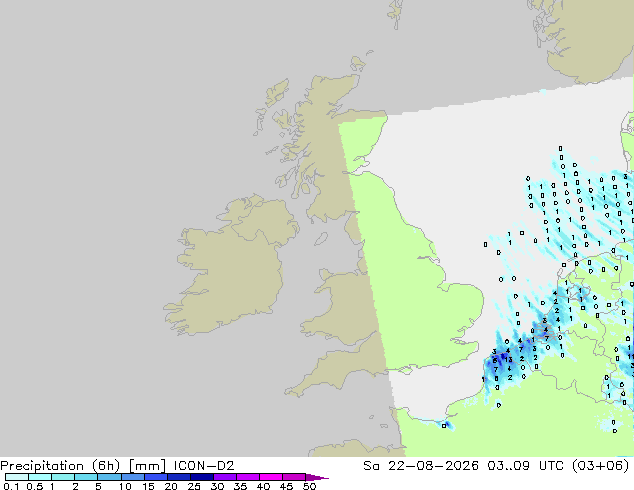Click the legend swatch between 2 and 5

tap(87, 477)
